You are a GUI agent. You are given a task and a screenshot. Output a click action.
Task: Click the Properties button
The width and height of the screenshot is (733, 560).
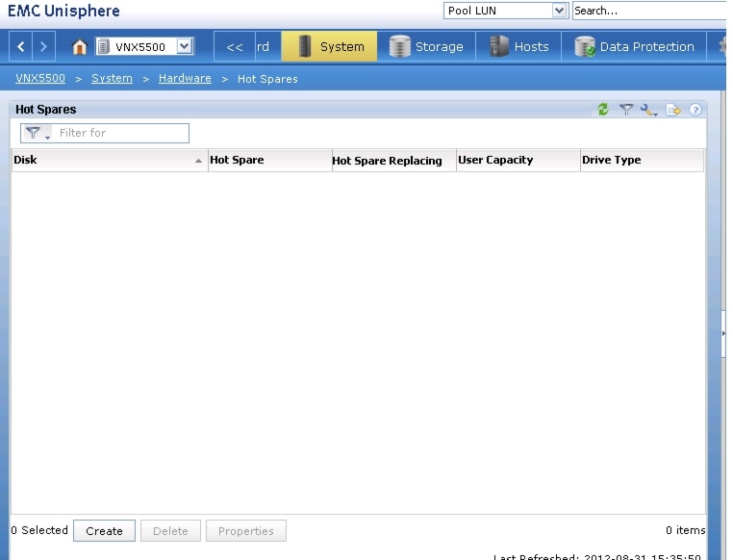[246, 530]
